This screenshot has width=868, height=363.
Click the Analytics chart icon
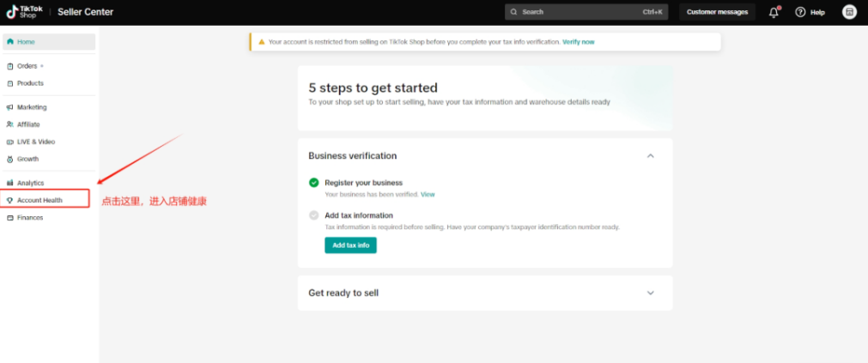coord(9,183)
